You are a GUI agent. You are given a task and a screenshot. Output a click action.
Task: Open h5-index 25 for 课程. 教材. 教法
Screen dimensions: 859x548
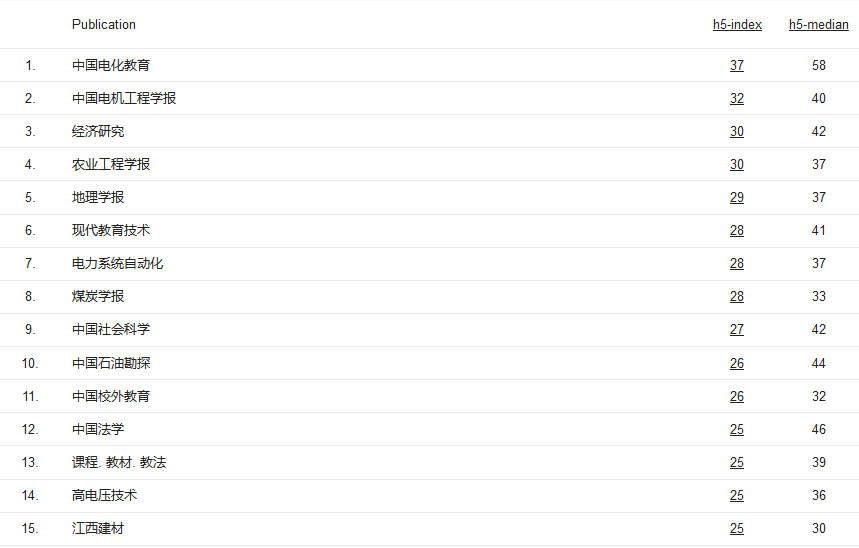737,463
